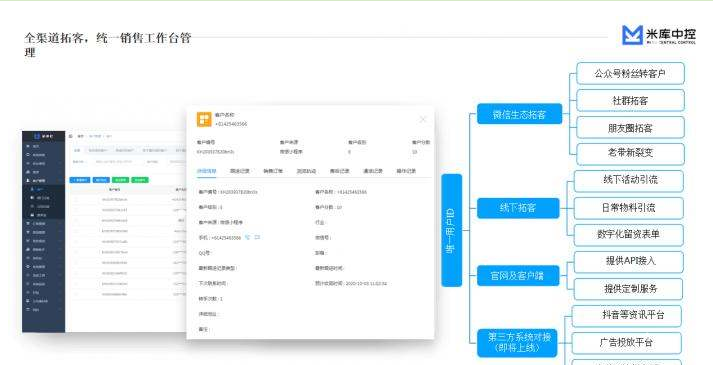Image resolution: width=713 pixels, height=365 pixels.
Task: Click the logo atop the dark sidebar
Action: [44, 136]
